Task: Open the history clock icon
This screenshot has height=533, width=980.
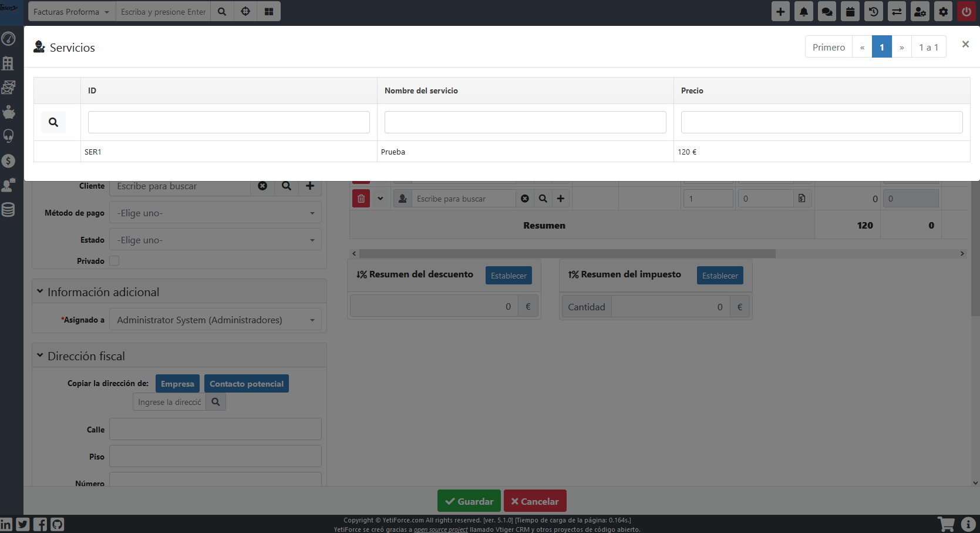Action: pos(874,12)
